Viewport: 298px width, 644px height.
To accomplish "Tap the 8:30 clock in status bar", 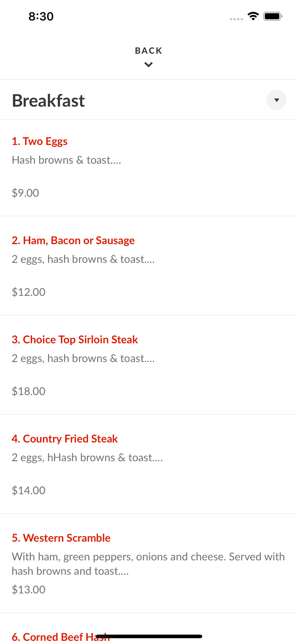I will tap(41, 16).
